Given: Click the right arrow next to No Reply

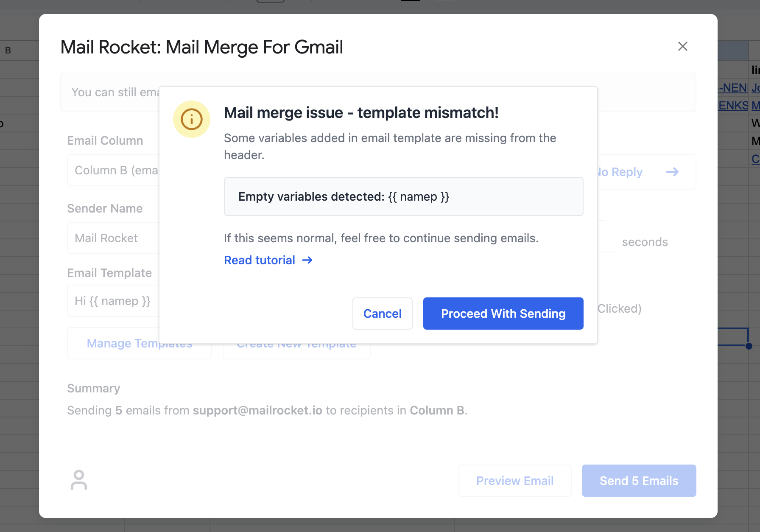Looking at the screenshot, I should [x=672, y=172].
